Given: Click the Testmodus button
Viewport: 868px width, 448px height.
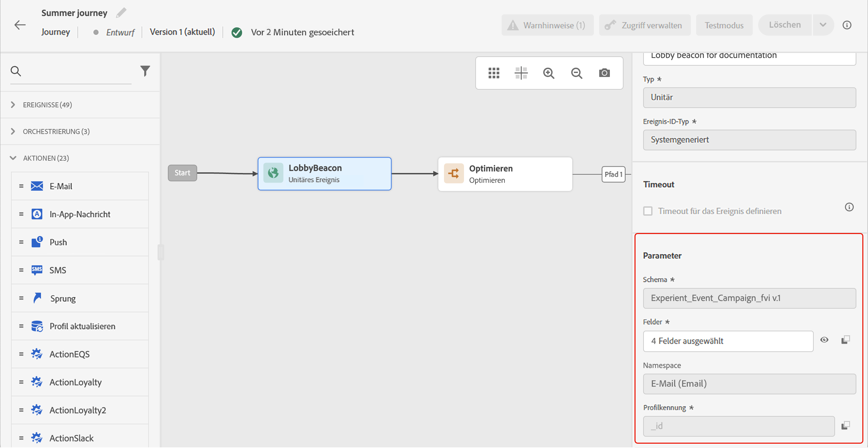Looking at the screenshot, I should (724, 25).
